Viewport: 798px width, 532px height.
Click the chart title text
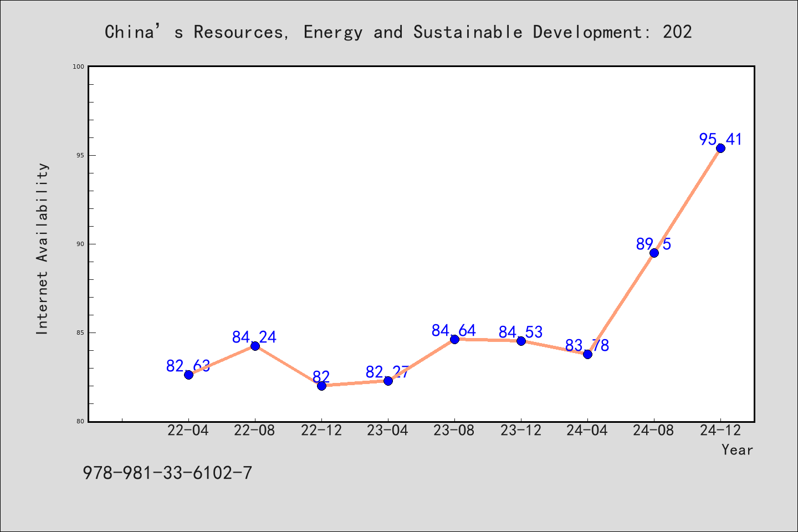pos(398,32)
